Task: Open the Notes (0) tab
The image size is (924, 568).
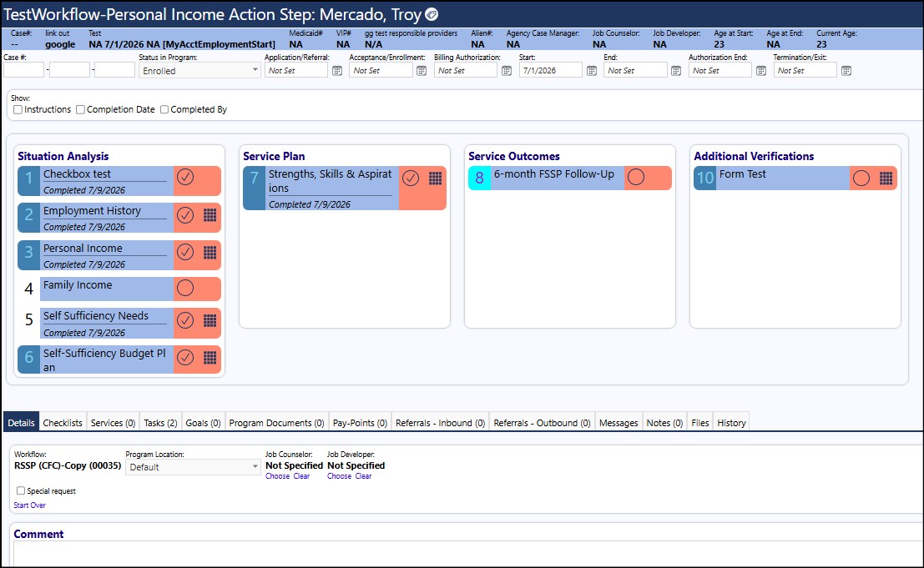Action: 664,423
